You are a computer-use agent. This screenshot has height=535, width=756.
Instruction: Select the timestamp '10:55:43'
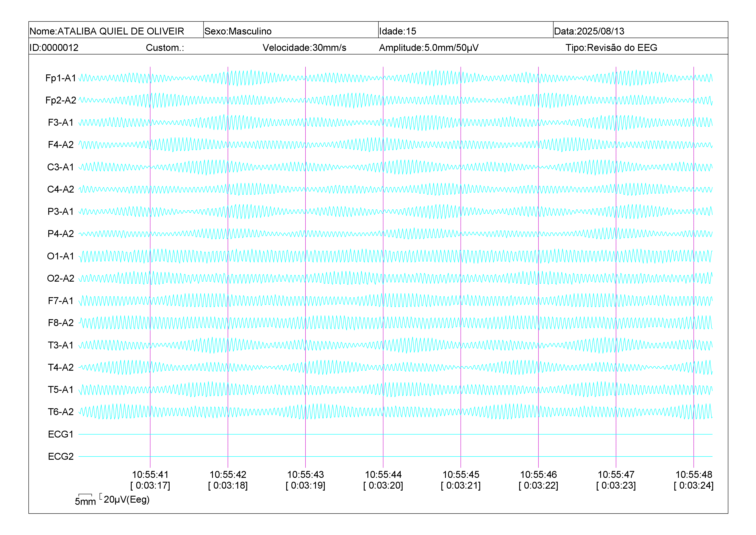pos(306,475)
